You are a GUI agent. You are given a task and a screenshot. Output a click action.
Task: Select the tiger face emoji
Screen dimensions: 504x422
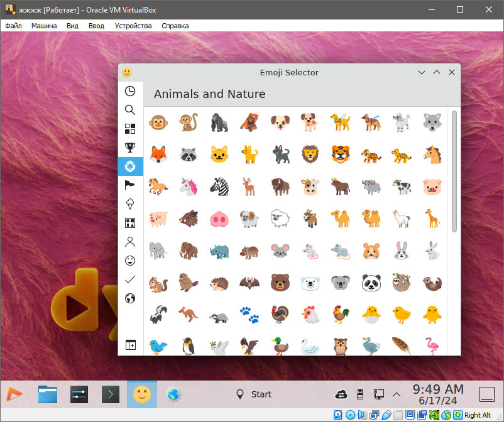click(341, 154)
